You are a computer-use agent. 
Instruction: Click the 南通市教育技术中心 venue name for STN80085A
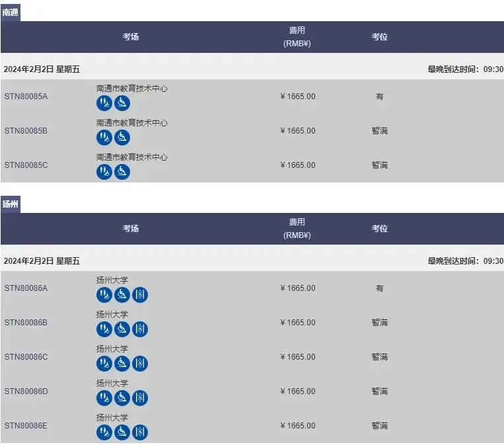131,89
